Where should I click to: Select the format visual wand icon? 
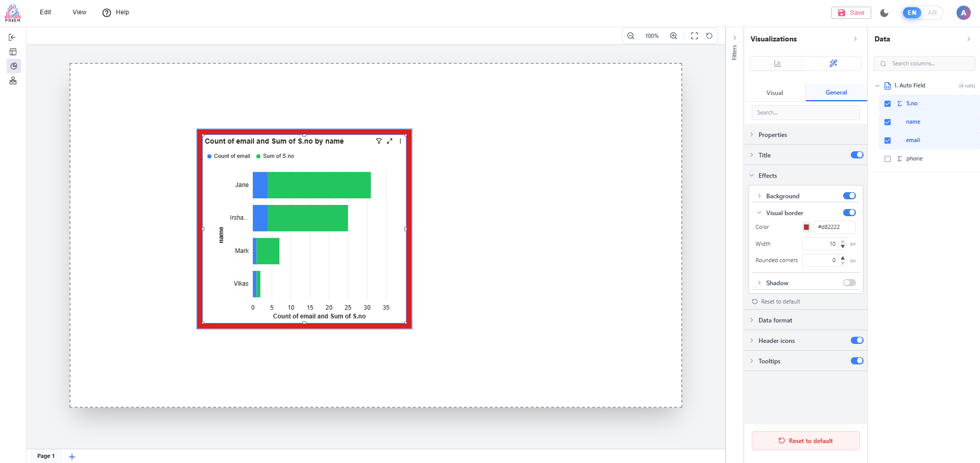click(x=833, y=63)
